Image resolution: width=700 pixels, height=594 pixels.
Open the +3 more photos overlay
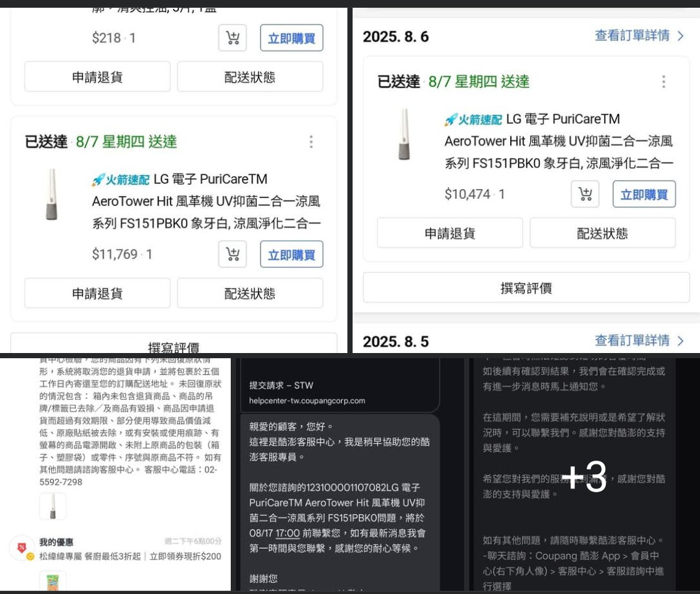click(x=584, y=477)
